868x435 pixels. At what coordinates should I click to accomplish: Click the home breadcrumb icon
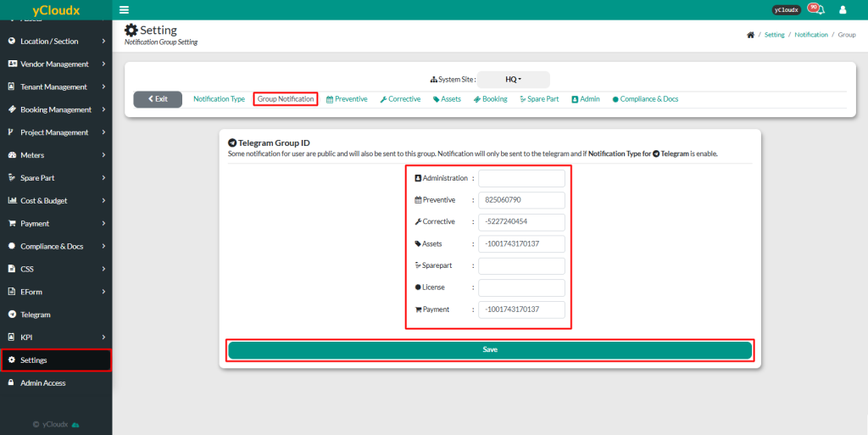[750, 35]
